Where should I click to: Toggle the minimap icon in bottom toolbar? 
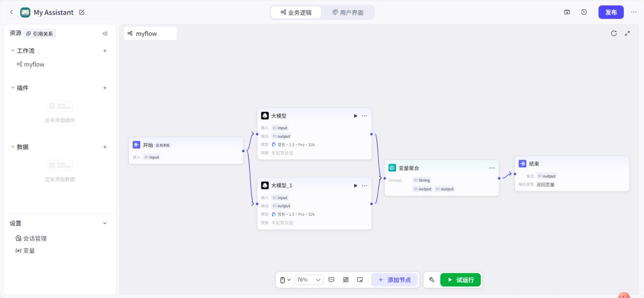(360, 280)
